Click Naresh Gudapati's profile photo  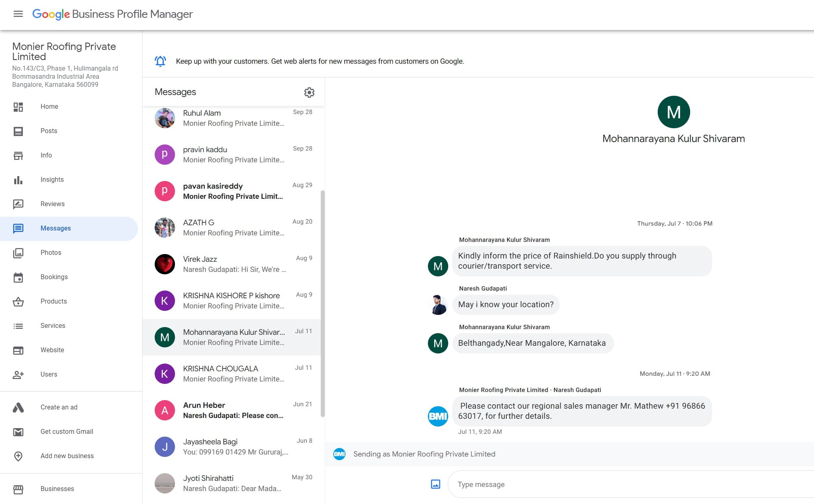438,305
